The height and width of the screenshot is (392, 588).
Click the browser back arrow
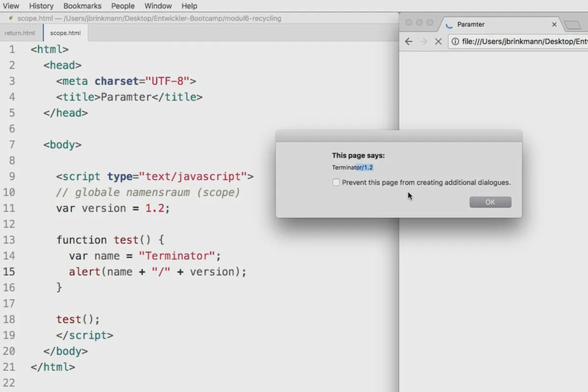pos(409,42)
